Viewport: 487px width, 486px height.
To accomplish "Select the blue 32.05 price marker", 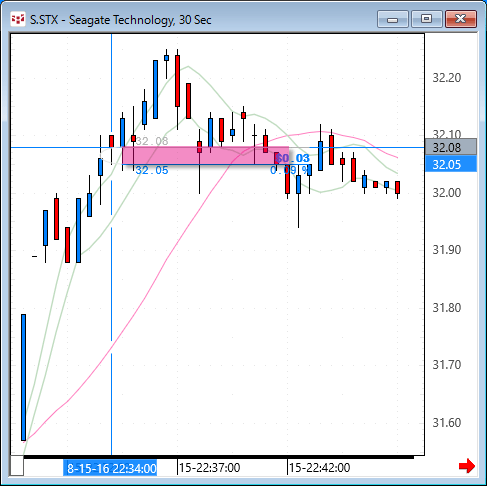I will (x=451, y=164).
